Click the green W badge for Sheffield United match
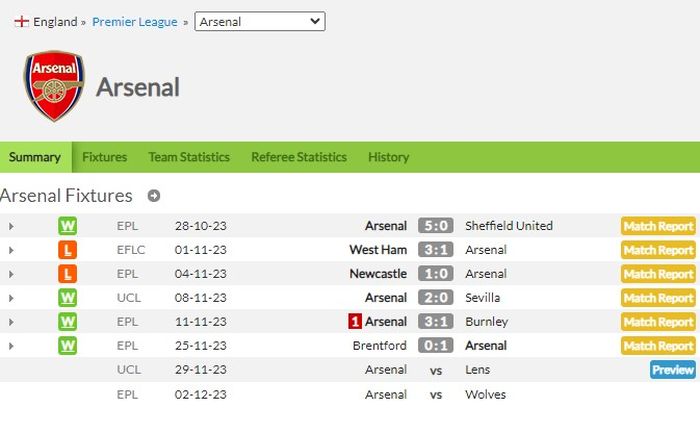 (67, 226)
